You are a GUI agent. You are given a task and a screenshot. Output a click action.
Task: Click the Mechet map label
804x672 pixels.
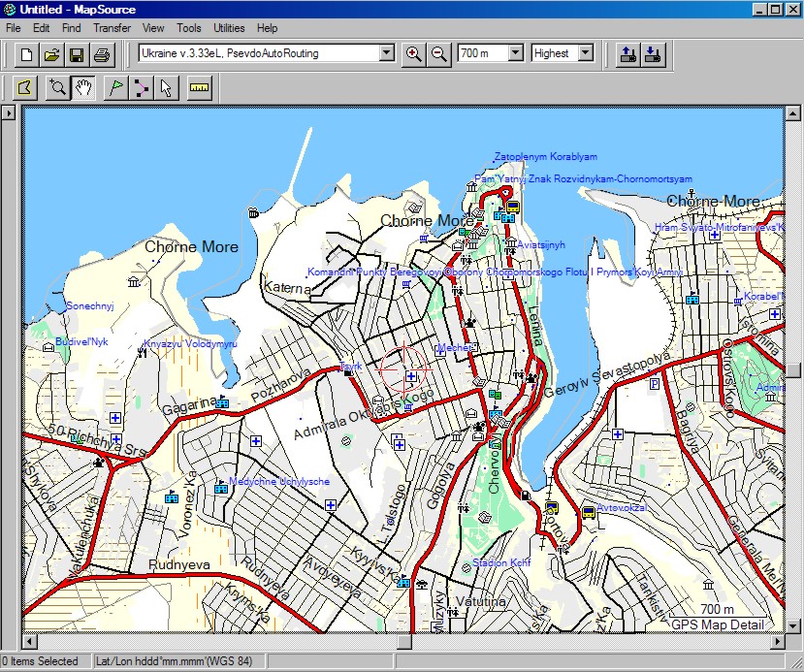click(454, 347)
